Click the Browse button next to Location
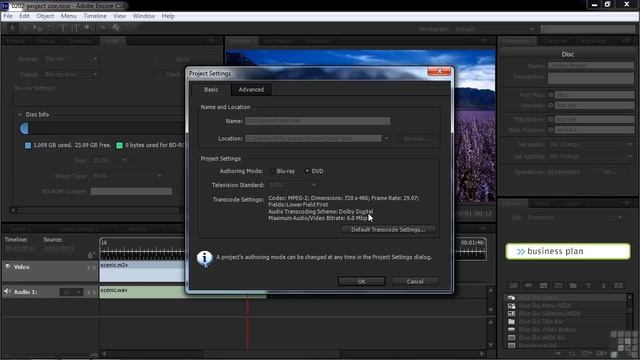This screenshot has height=360, width=640. (416, 139)
